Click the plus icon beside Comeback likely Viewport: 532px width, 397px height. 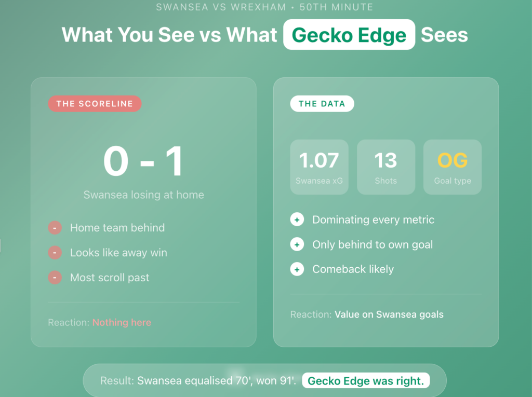297,269
